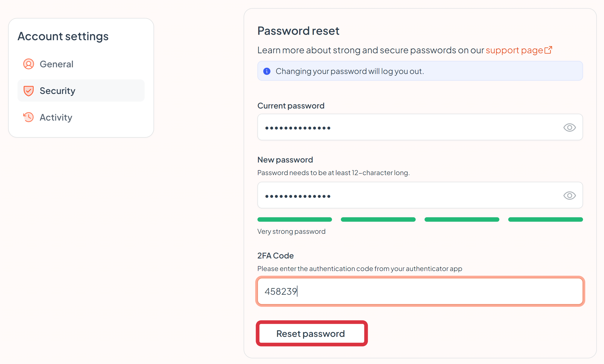Open the support page link
Image resolution: width=604 pixels, height=364 pixels.
[514, 50]
